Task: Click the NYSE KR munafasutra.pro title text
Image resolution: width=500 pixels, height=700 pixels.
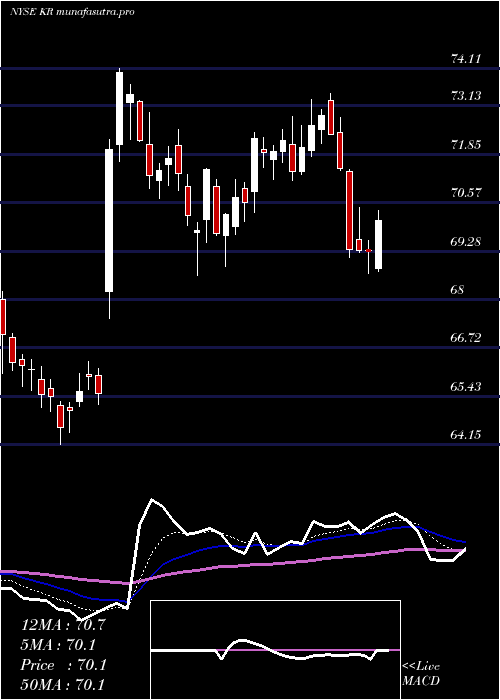Action: coord(72,12)
